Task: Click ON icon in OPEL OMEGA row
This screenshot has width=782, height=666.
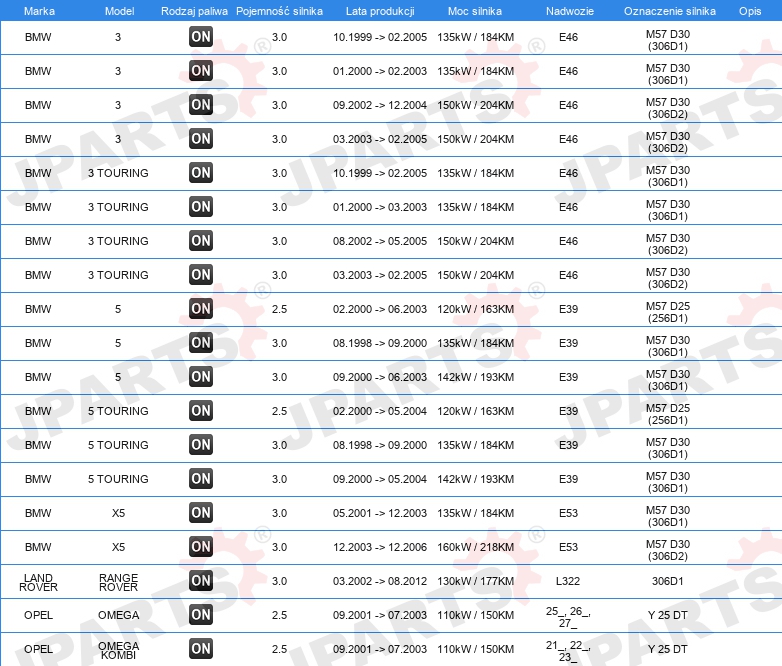Action: point(201,614)
